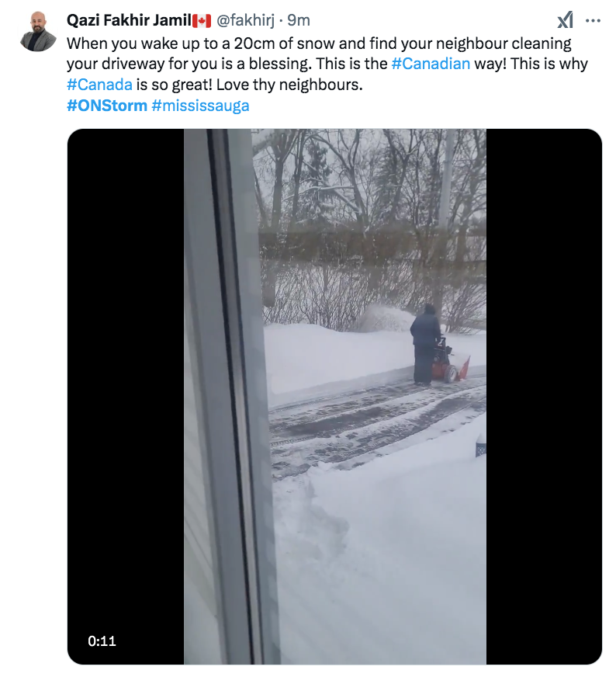The width and height of the screenshot is (616, 677).
Task: Click the 0:11 video duration badge
Action: pyautogui.click(x=102, y=641)
